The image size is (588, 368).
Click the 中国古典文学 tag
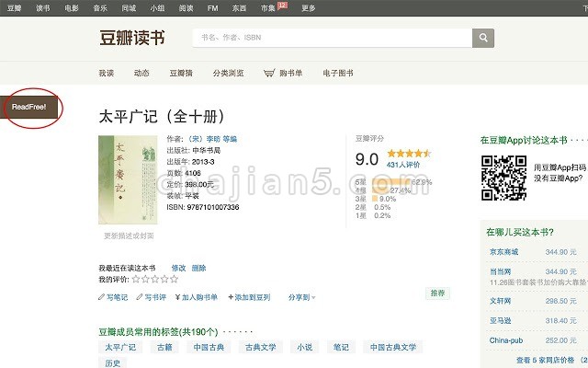[393, 348]
